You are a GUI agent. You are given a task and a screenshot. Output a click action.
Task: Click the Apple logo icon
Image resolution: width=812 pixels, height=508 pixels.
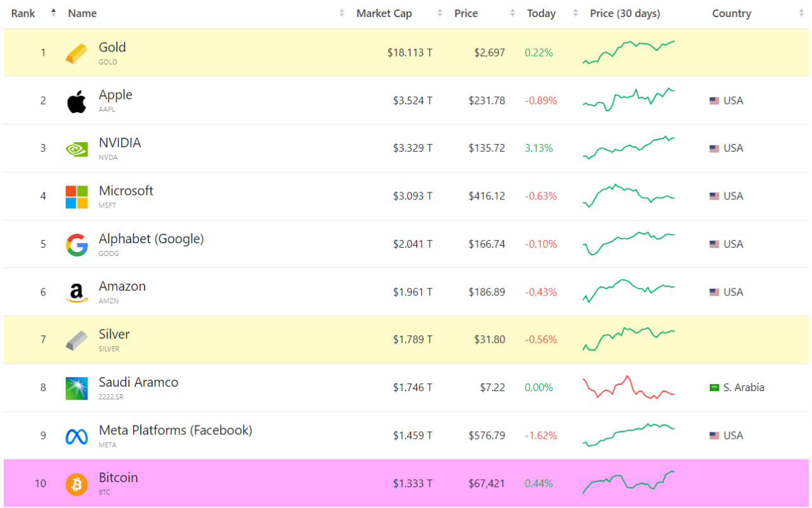[77, 102]
